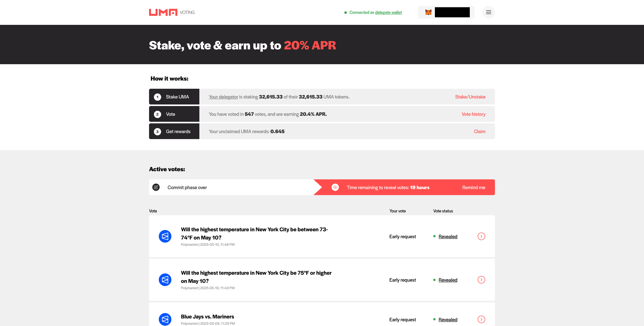Screen dimensions: 644x326
Task: Click Claim to collect unclaimed UMA rewards
Action: point(480,131)
